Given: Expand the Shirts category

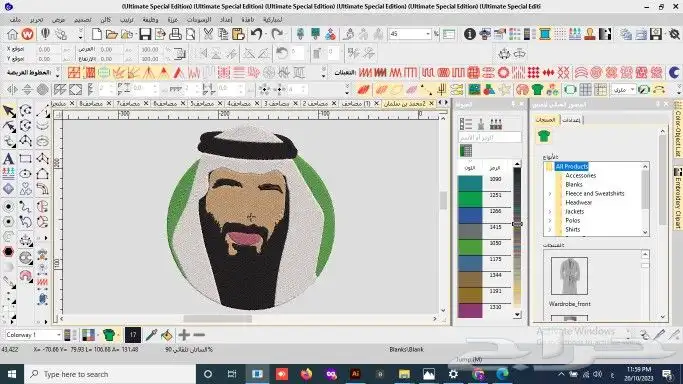Looking at the screenshot, I should click(x=550, y=229).
